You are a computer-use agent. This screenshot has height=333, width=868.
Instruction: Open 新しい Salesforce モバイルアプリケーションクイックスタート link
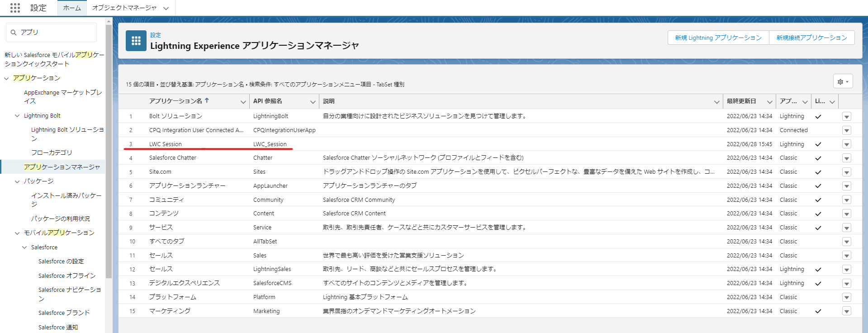click(54, 59)
